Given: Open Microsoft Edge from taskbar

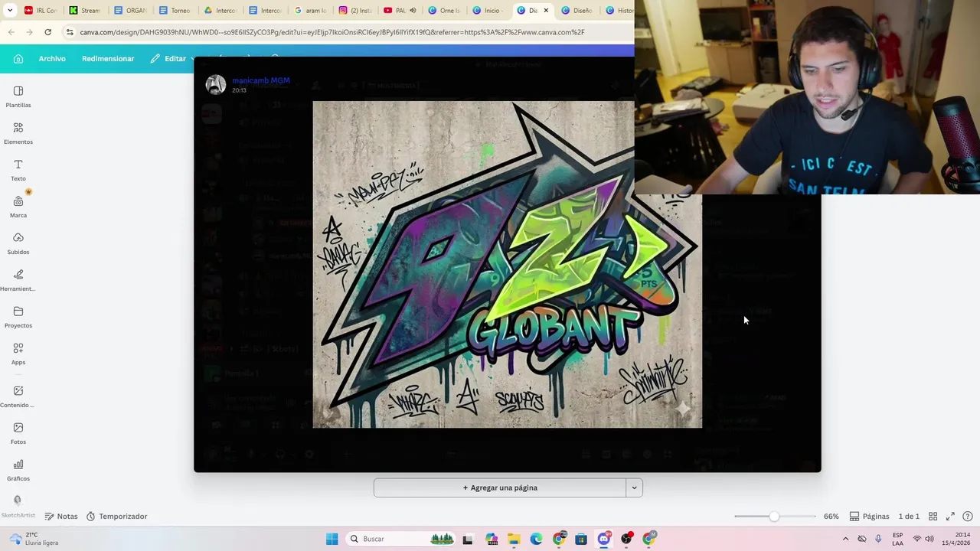Looking at the screenshot, I should (x=536, y=539).
